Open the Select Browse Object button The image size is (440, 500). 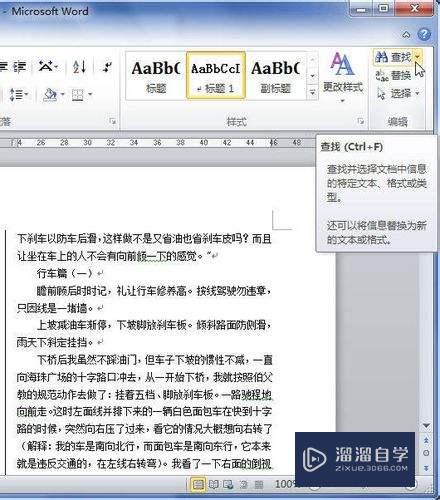pos(426,453)
